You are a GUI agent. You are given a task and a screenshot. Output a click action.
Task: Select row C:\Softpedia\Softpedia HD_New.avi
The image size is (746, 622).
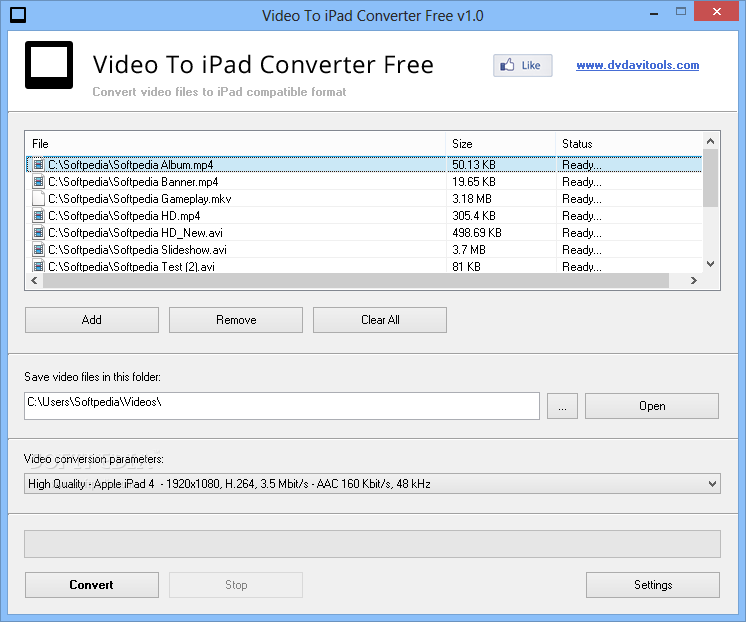(x=364, y=233)
